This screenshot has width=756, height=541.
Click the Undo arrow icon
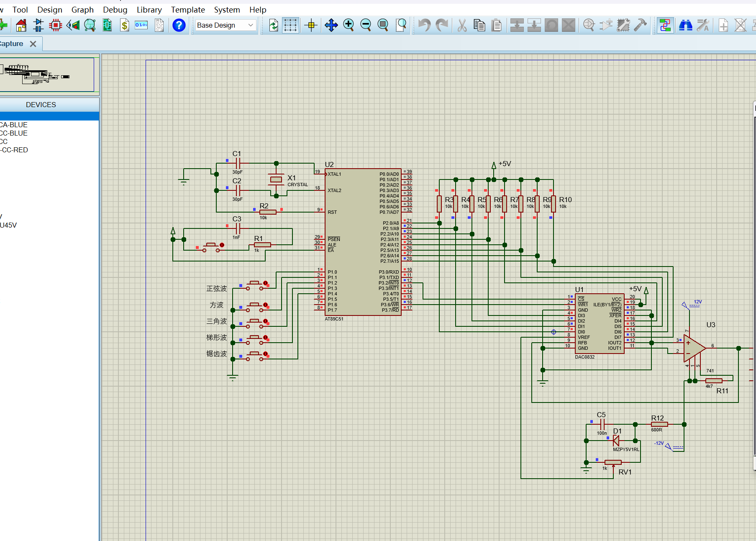424,26
